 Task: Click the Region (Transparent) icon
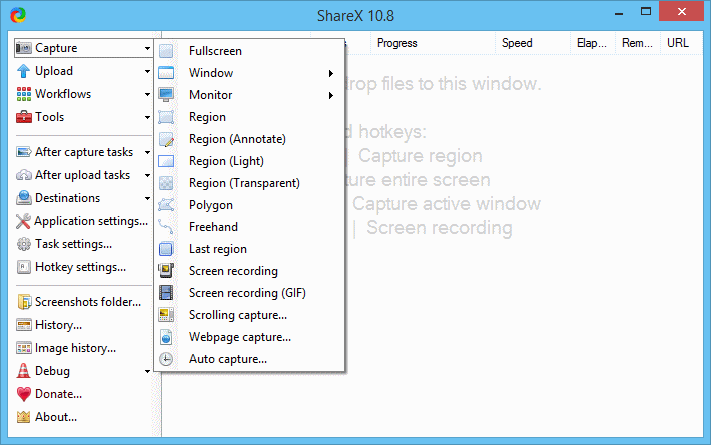click(x=166, y=183)
